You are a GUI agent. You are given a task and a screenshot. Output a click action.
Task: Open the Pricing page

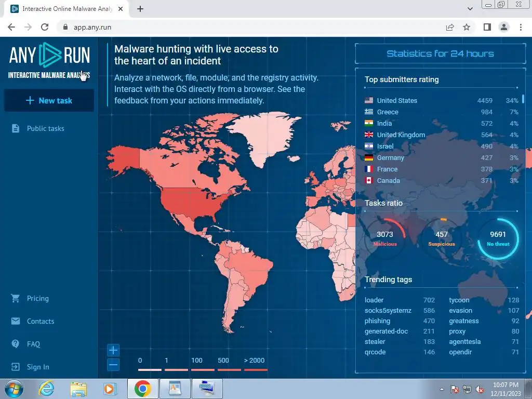(x=37, y=299)
